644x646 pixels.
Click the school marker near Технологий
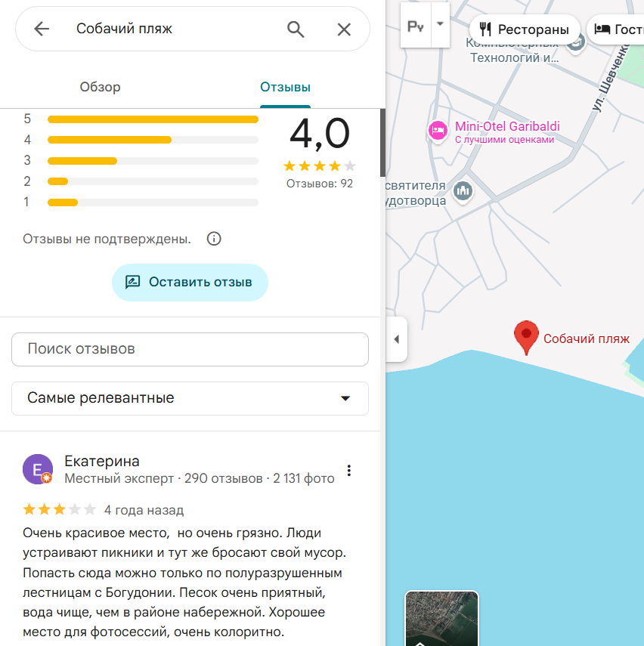(x=576, y=42)
